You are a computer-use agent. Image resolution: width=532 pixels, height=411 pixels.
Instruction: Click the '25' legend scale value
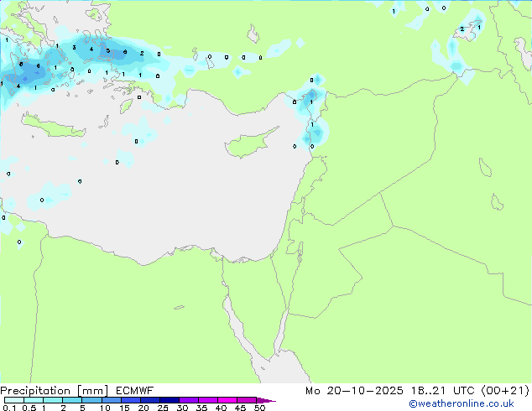(x=163, y=408)
